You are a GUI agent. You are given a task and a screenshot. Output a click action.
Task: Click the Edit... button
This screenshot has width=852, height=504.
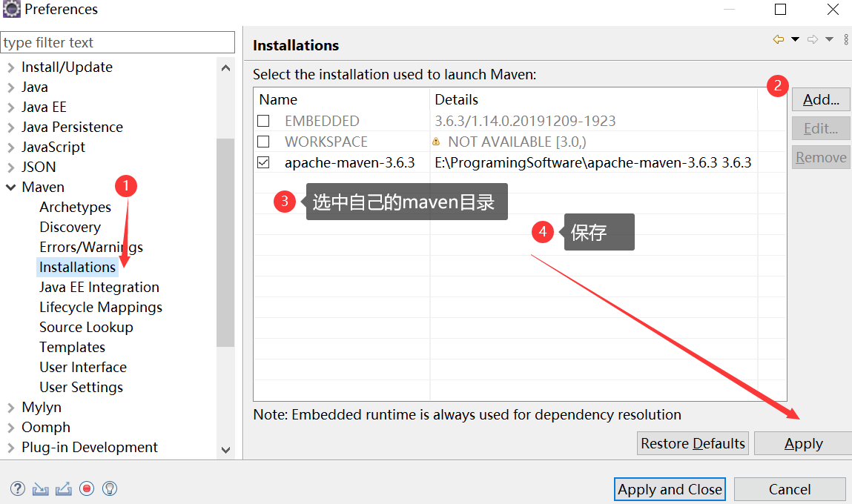[x=820, y=128]
